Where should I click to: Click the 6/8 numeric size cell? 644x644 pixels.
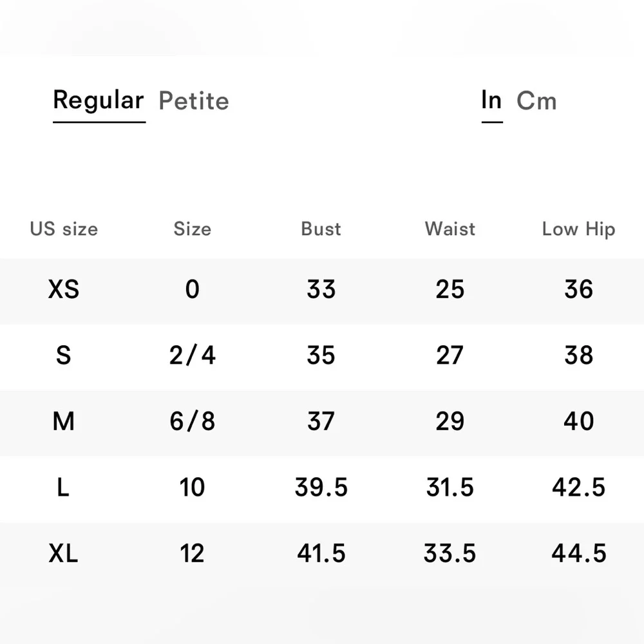coord(192,421)
